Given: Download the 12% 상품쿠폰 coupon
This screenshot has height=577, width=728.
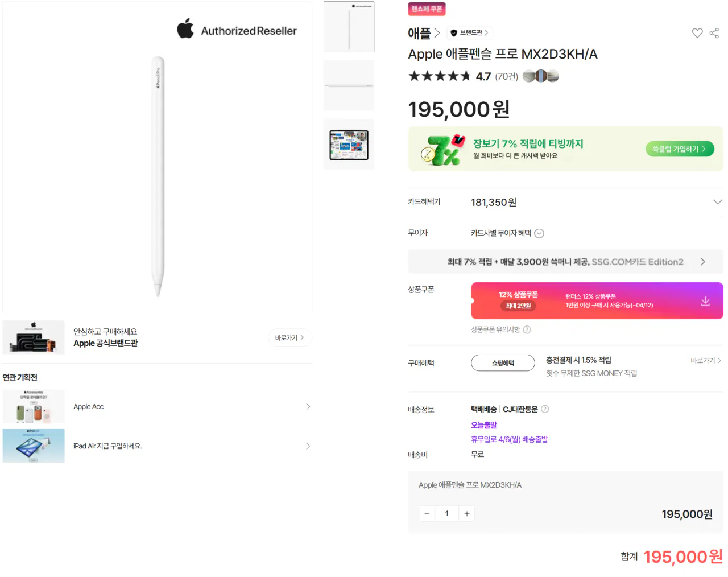Looking at the screenshot, I should (x=705, y=300).
